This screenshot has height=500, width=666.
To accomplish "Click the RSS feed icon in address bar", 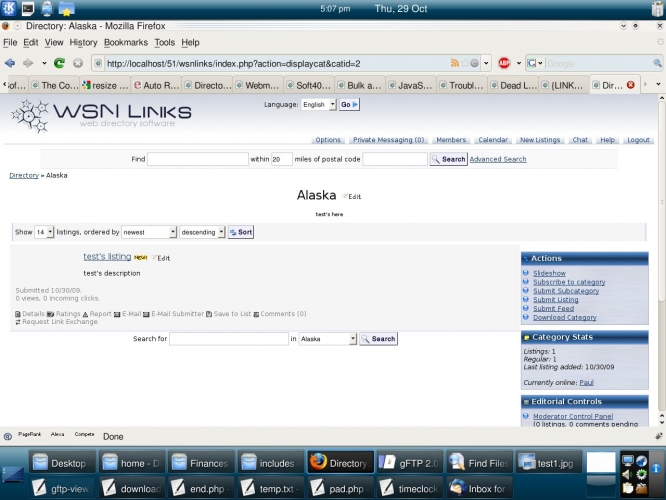I will tap(456, 63).
